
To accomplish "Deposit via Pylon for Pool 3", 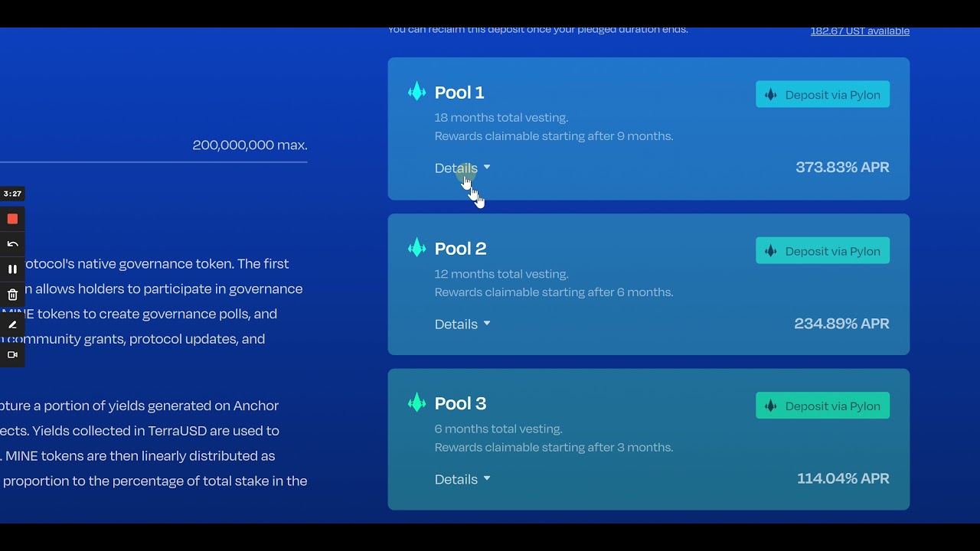I will point(822,406).
